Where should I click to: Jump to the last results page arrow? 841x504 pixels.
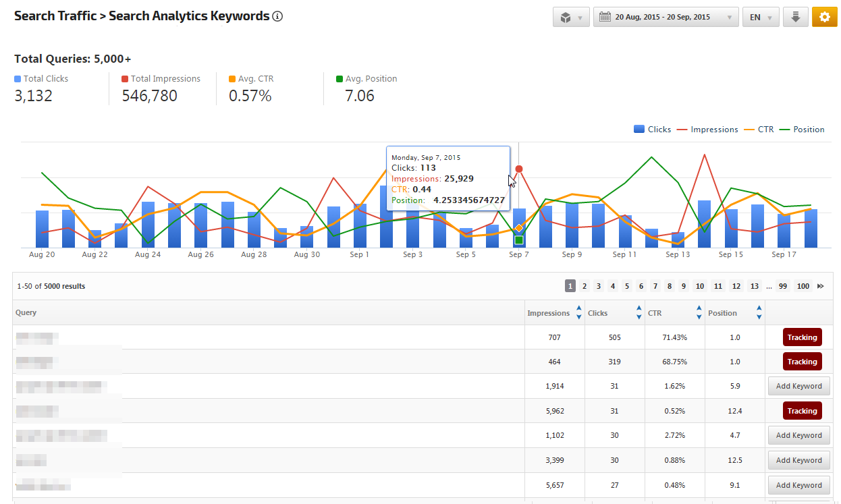821,286
